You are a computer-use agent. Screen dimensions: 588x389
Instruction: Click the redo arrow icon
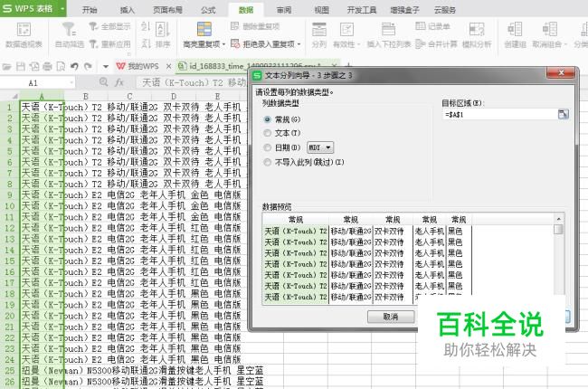(88, 67)
